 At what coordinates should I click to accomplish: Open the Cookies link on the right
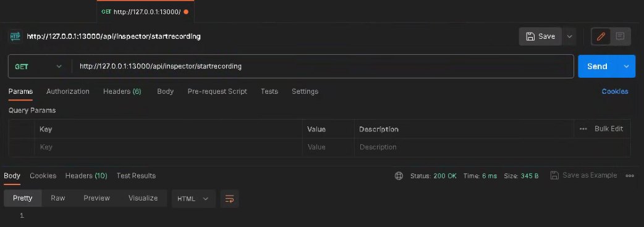(x=615, y=91)
